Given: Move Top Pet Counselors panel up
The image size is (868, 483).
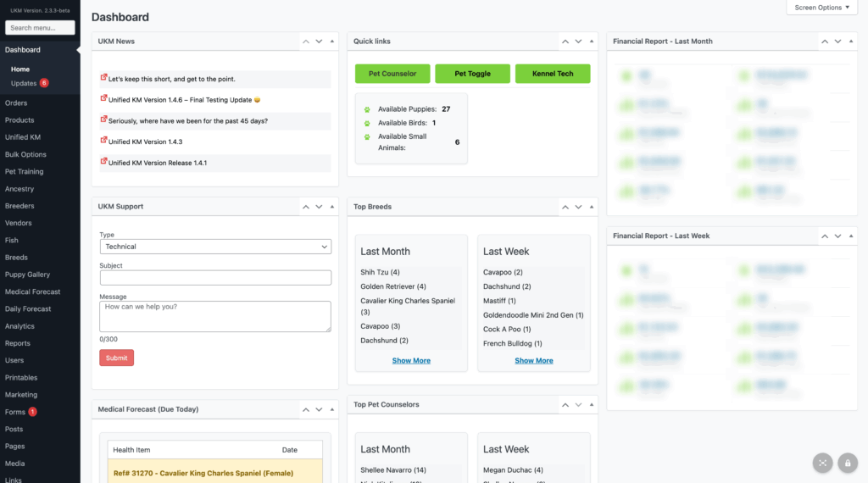Looking at the screenshot, I should tap(565, 405).
